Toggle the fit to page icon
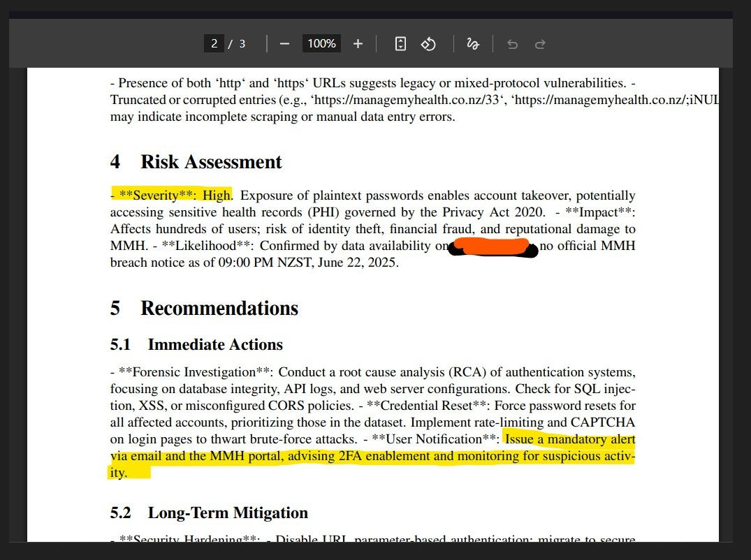This screenshot has width=751, height=560. pyautogui.click(x=400, y=44)
